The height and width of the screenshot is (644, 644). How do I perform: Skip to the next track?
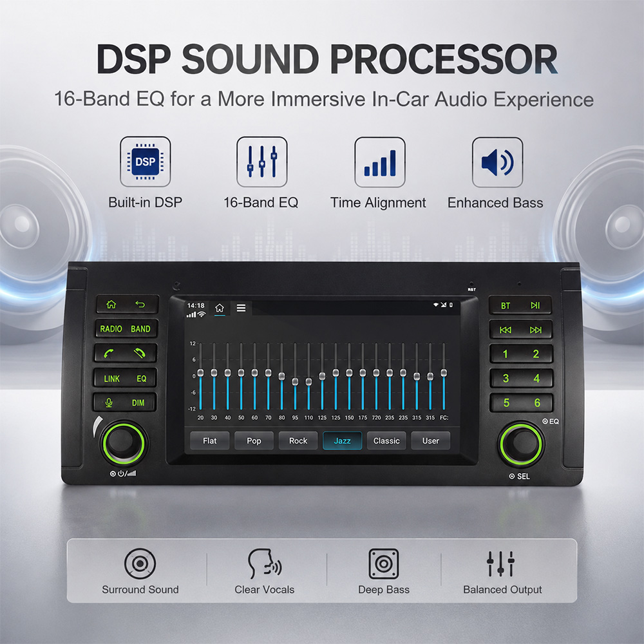click(x=536, y=330)
